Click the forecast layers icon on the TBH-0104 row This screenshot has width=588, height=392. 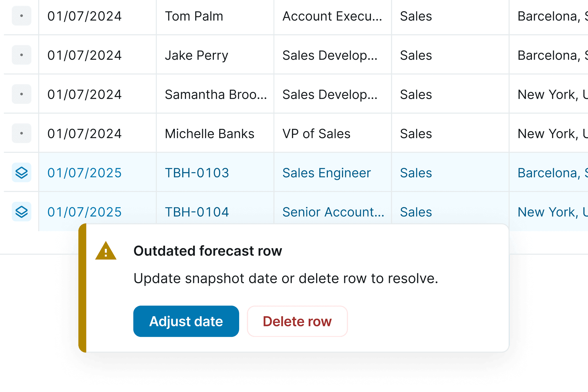pyautogui.click(x=21, y=212)
